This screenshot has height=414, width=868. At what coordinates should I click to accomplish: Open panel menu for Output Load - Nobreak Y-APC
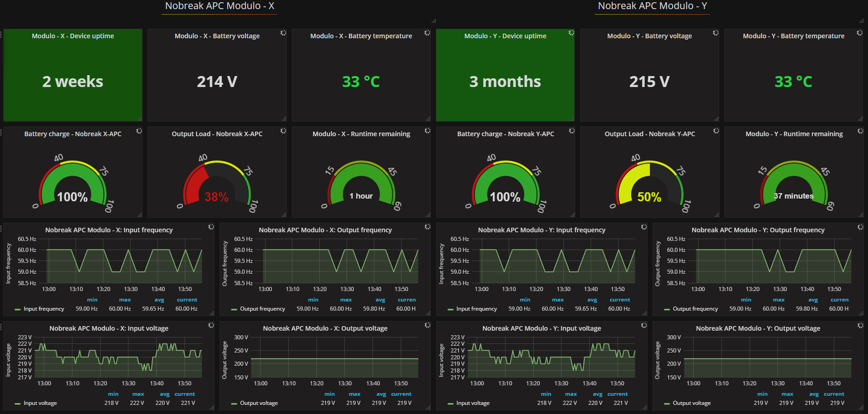click(x=650, y=134)
